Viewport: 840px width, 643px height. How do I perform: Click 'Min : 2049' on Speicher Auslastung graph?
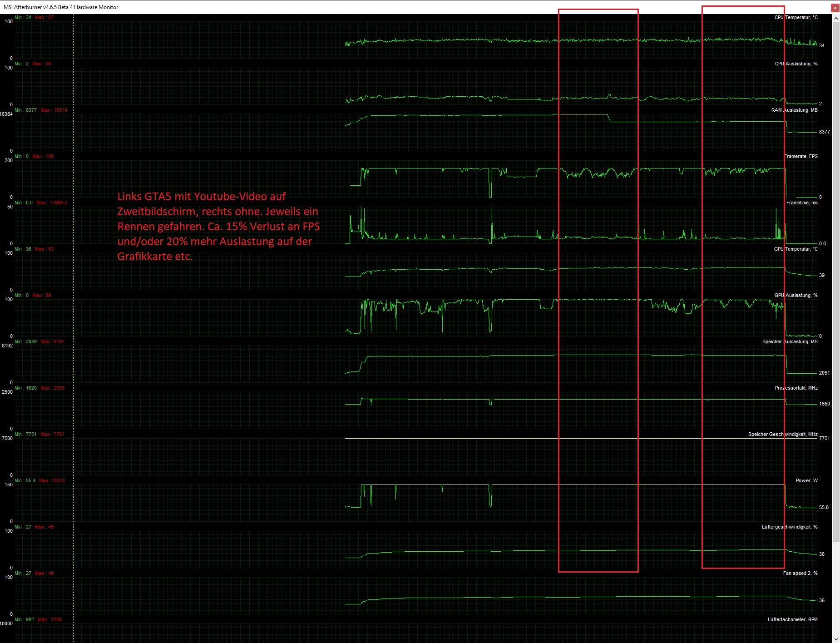click(25, 341)
